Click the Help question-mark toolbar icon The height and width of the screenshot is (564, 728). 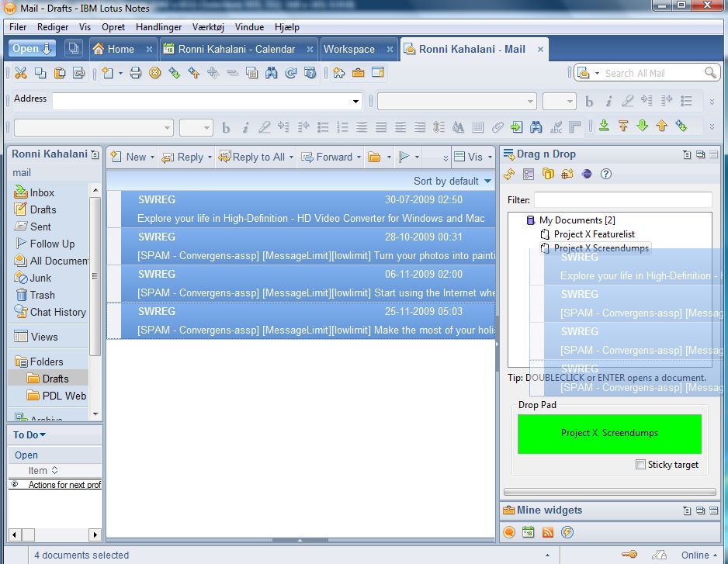(x=310, y=73)
